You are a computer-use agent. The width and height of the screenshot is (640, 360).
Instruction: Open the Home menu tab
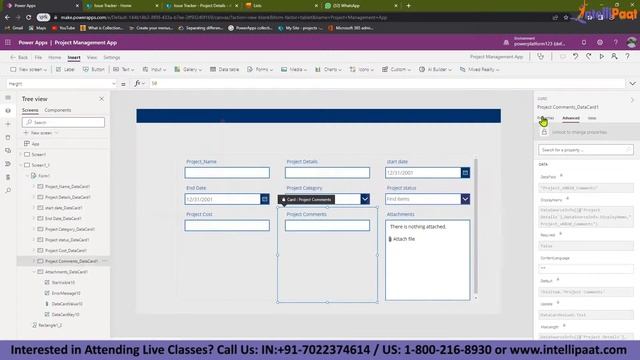55,58
